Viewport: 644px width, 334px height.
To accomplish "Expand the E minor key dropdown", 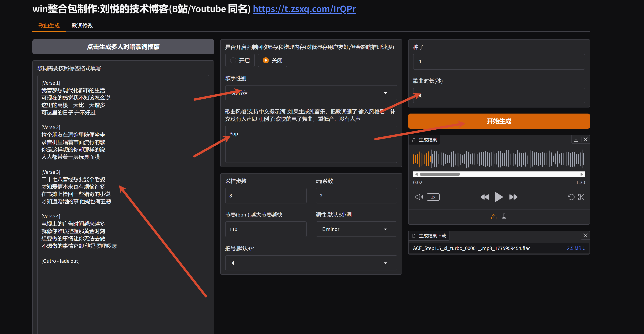I will [356, 229].
